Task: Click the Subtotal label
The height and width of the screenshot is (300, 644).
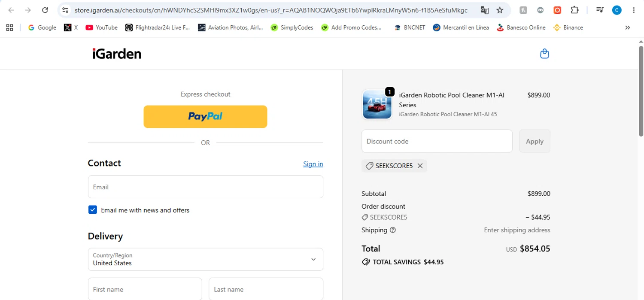Action: pyautogui.click(x=374, y=194)
